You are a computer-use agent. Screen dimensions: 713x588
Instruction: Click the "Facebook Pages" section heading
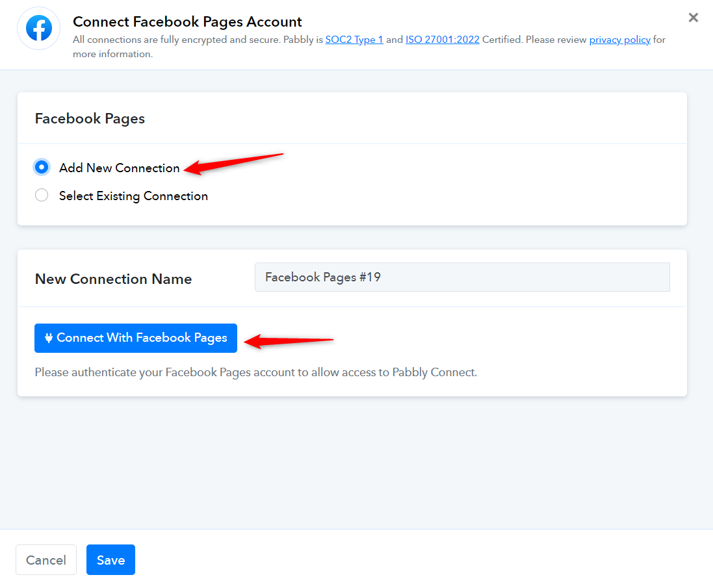(90, 118)
